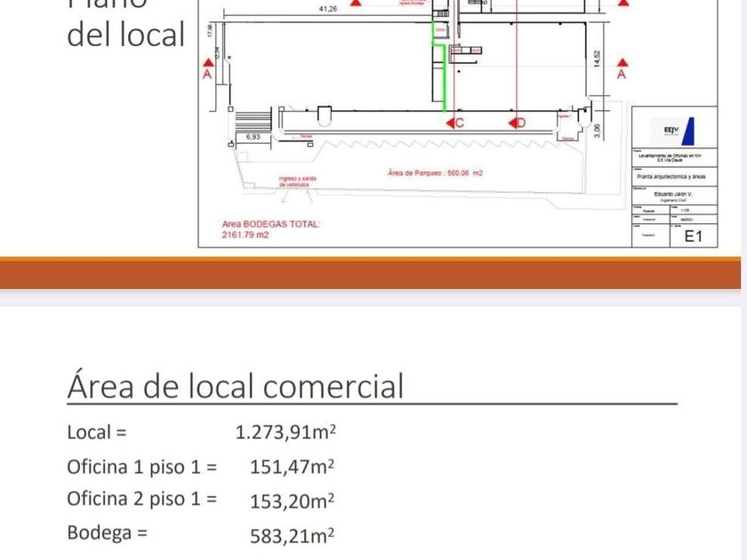Click the left section A triangle marker

tap(208, 62)
